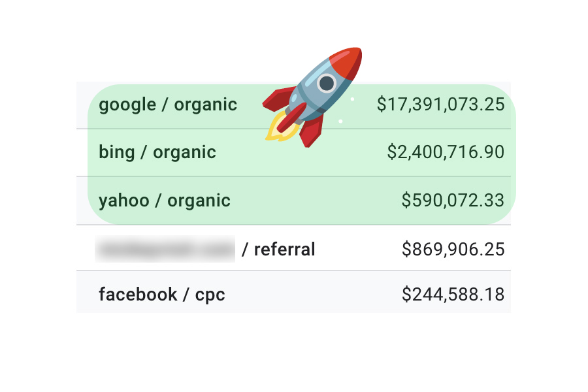The image size is (588, 392).
Task: Click the rocket's round porthole window
Action: (326, 83)
